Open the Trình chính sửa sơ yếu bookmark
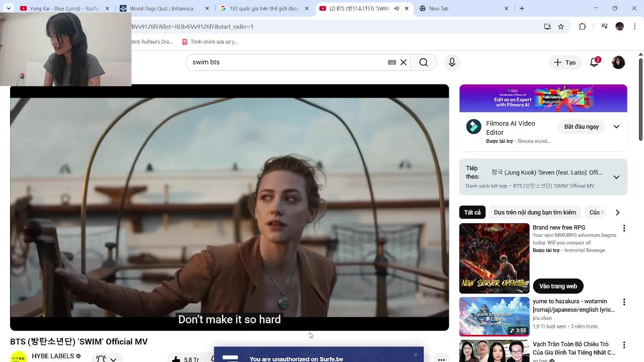644x362 pixels. [209, 42]
